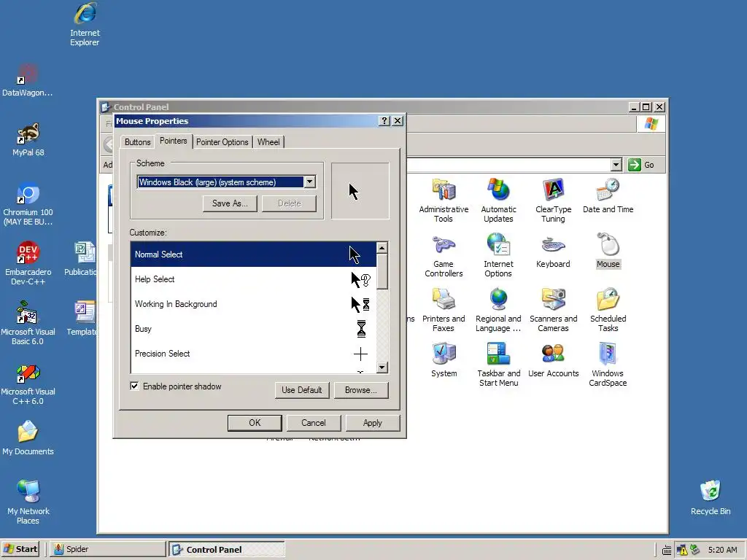Click Control Panel taskbar button
Screen dimensions: 747x560
227,549
